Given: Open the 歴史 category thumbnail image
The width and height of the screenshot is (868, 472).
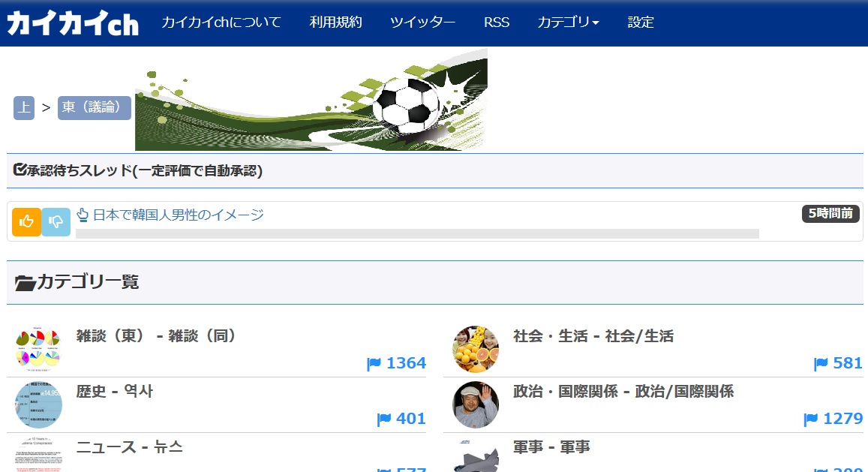Looking at the screenshot, I should [38, 404].
